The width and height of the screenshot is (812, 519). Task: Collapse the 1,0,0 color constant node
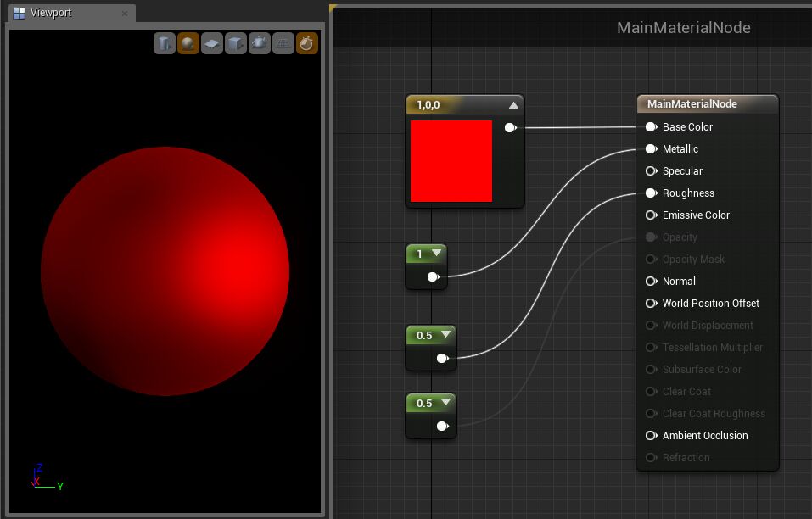tap(513, 105)
